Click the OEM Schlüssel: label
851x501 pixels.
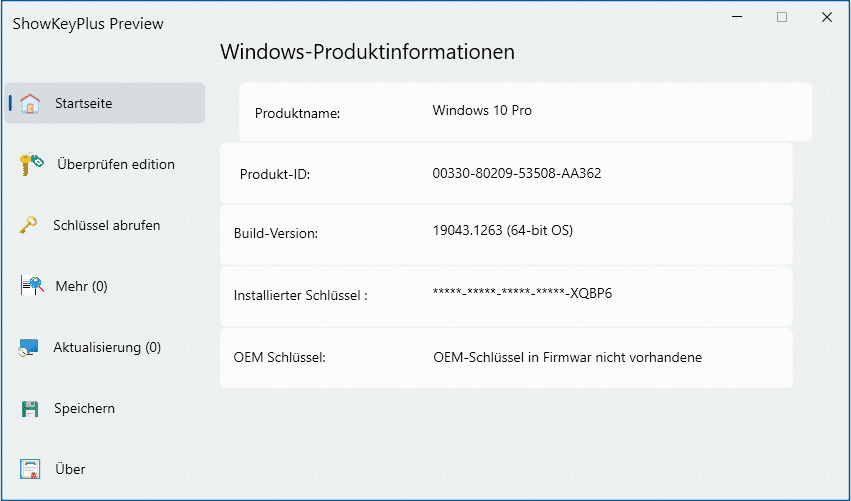[280, 357]
